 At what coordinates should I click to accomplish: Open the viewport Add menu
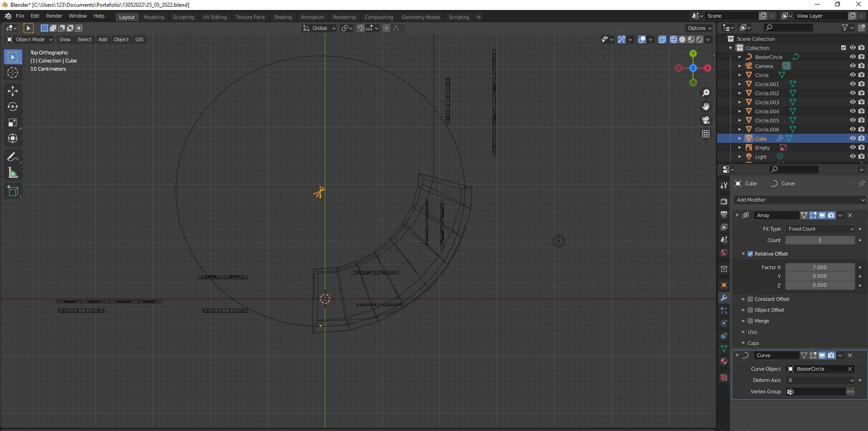(103, 39)
